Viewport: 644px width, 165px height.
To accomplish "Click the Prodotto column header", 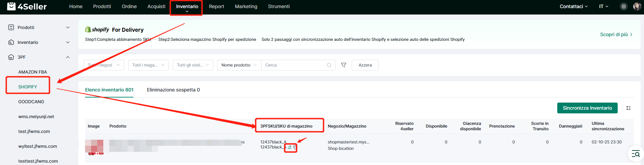I will (118, 126).
